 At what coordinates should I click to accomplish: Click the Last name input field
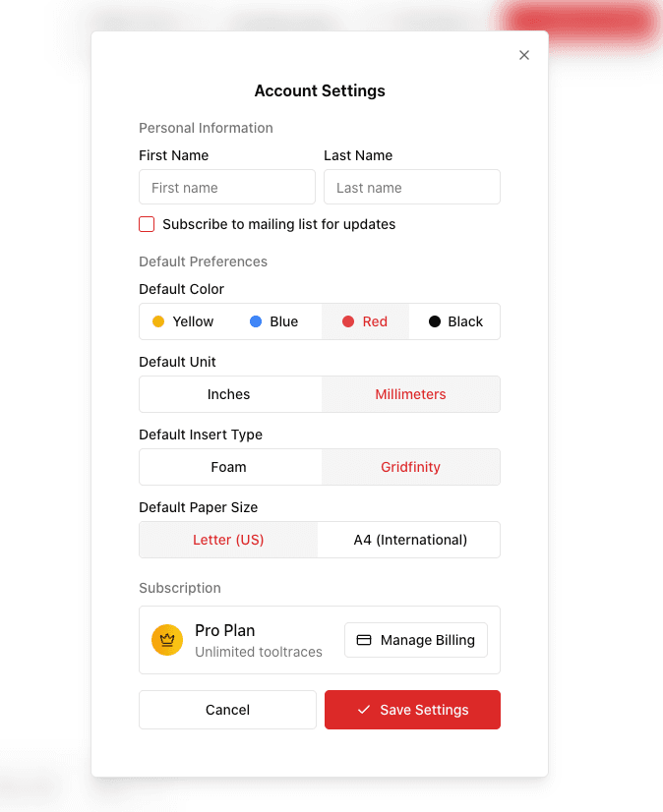411,187
